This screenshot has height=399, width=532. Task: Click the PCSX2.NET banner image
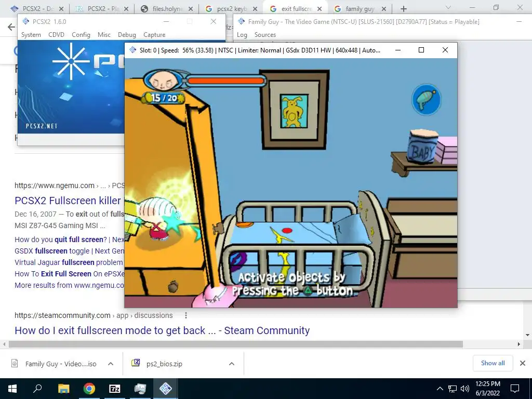pos(71,87)
